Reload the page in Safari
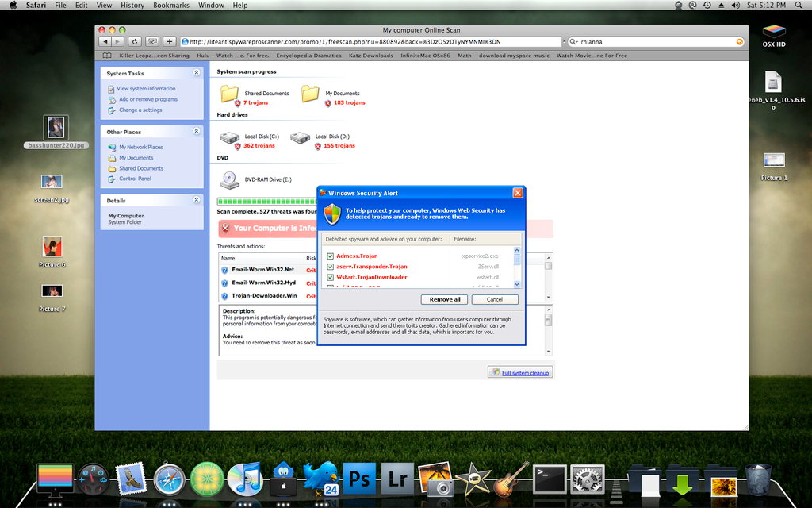 (x=135, y=41)
